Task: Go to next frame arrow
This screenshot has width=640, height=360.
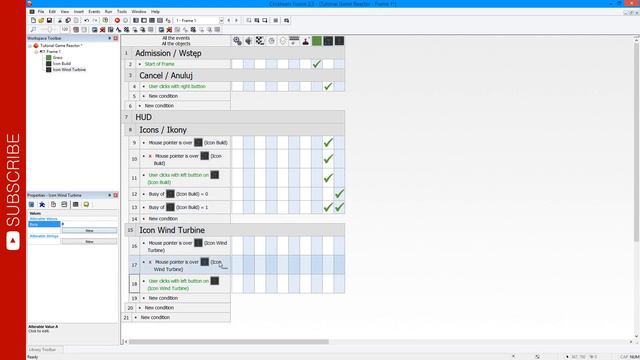Action: click(x=236, y=20)
